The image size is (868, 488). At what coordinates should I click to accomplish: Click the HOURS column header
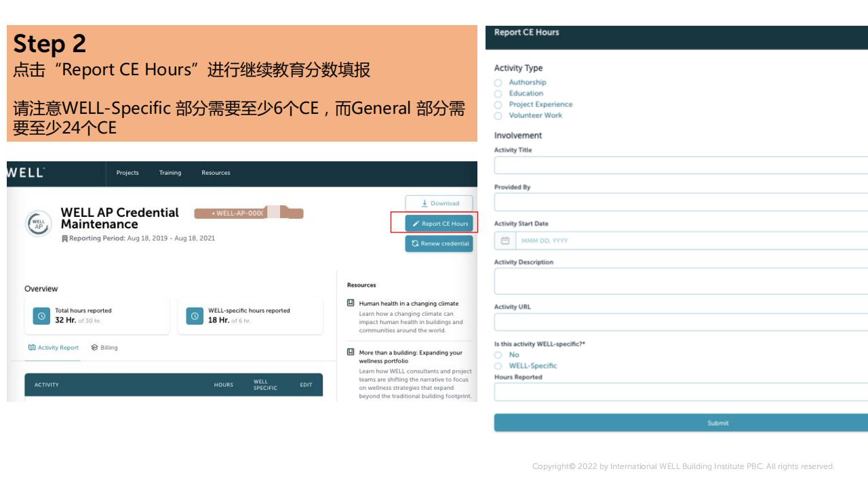(x=224, y=385)
